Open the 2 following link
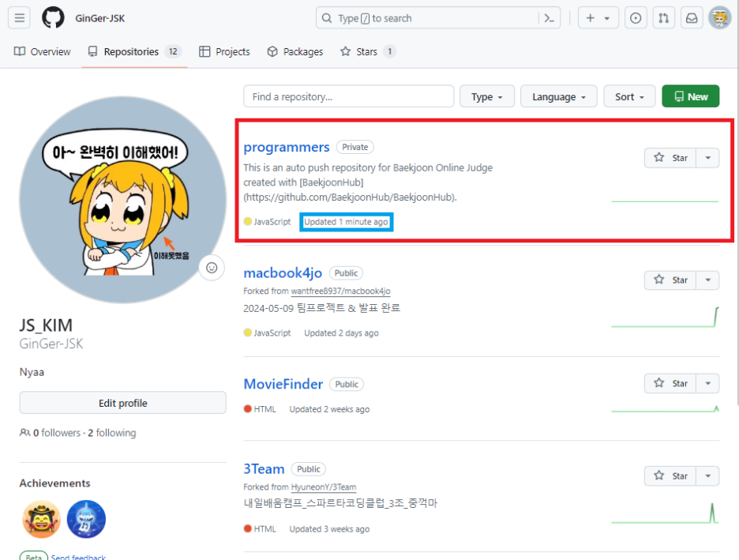 point(112,433)
